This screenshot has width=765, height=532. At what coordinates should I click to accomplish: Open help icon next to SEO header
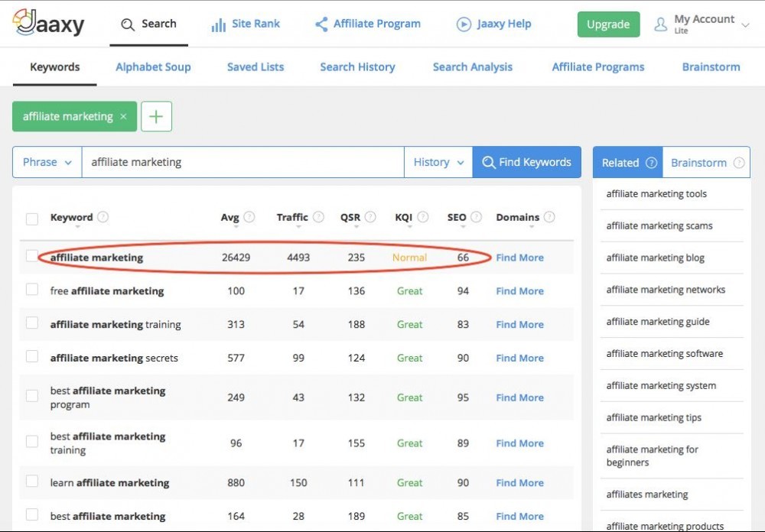click(476, 217)
